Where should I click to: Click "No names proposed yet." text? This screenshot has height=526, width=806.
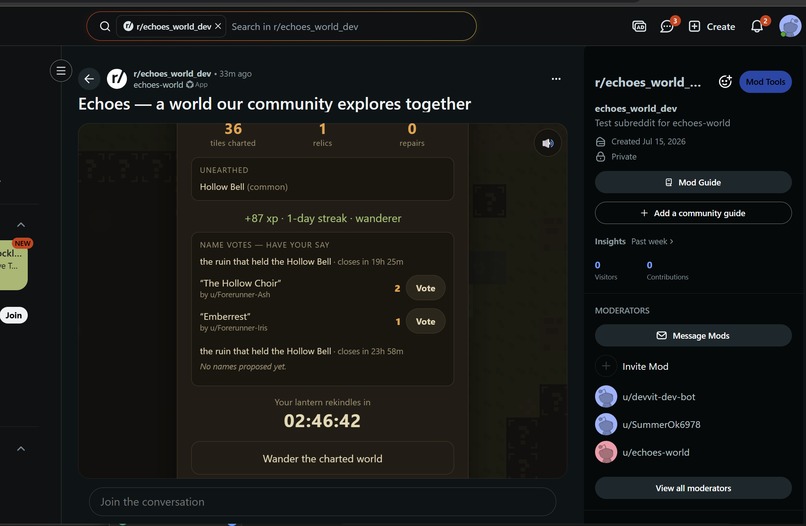pyautogui.click(x=243, y=367)
